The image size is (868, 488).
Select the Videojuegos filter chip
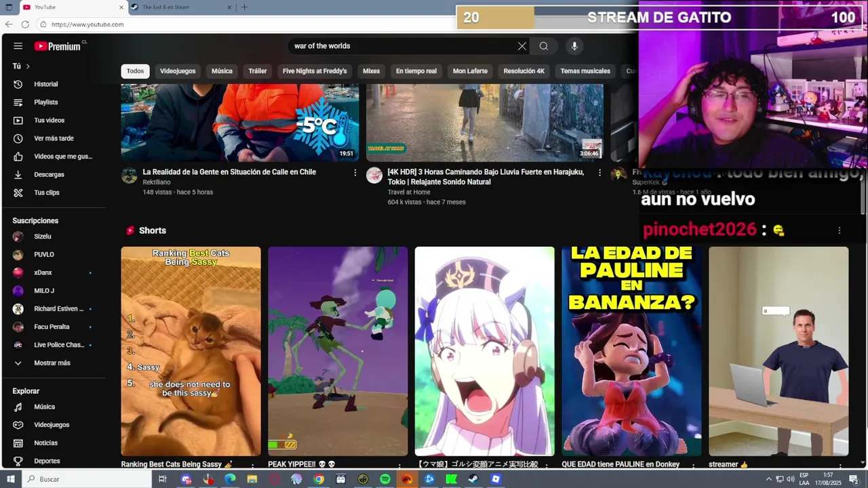[x=178, y=71]
